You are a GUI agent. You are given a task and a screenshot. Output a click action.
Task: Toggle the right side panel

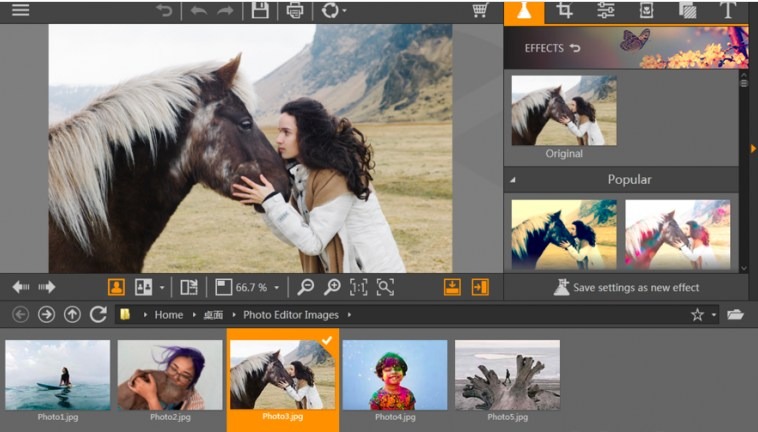coord(480,287)
